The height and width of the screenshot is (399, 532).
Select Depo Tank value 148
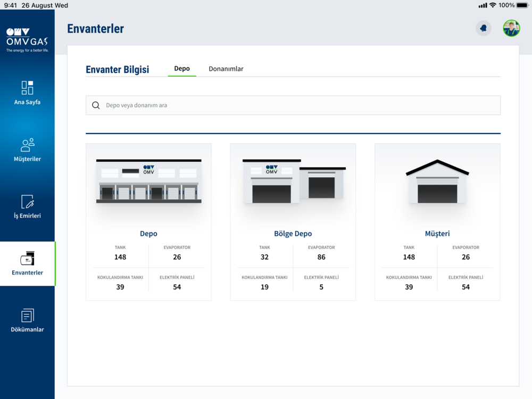pos(120,257)
